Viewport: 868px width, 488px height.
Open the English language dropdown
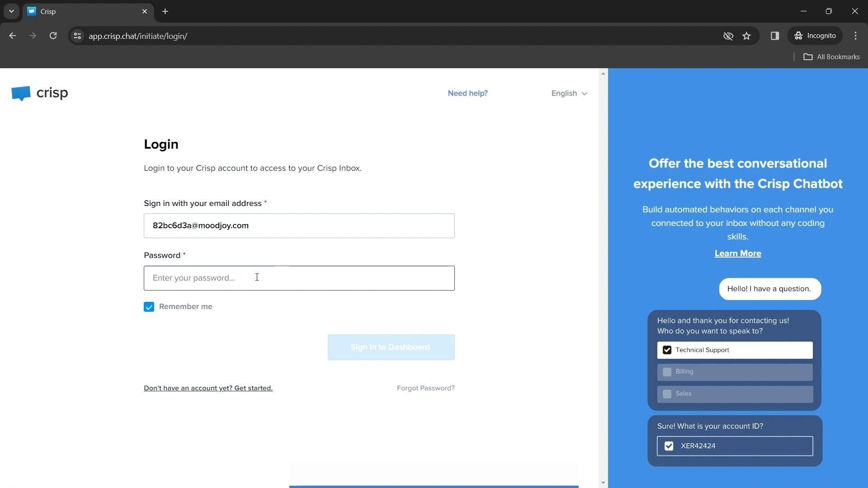569,94
